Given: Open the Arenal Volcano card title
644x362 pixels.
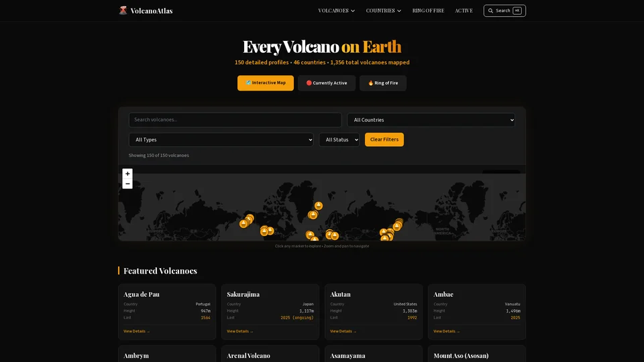Looking at the screenshot, I should pyautogui.click(x=248, y=356).
